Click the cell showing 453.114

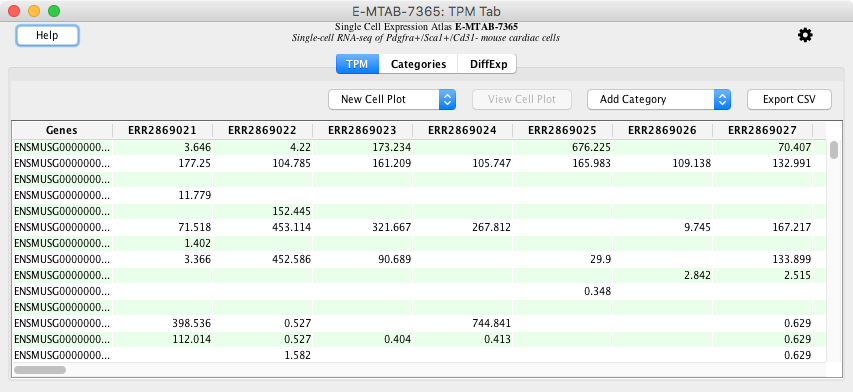point(262,227)
